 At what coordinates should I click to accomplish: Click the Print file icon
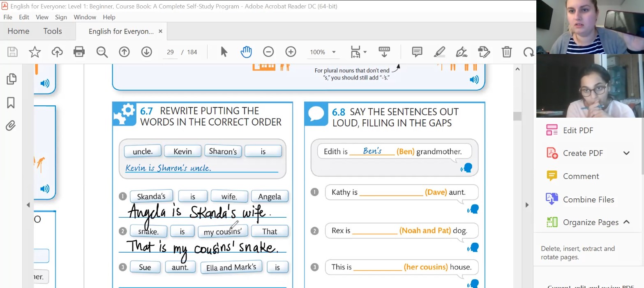pos(79,52)
